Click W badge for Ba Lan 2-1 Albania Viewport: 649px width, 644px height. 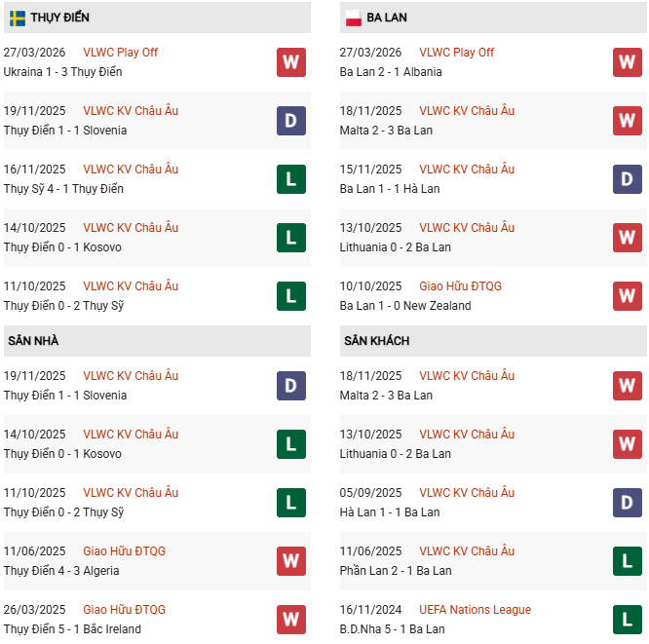627,62
